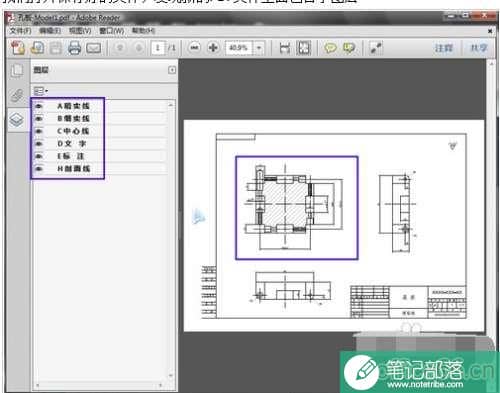
Task: Click the page number input field
Action: [x=158, y=48]
